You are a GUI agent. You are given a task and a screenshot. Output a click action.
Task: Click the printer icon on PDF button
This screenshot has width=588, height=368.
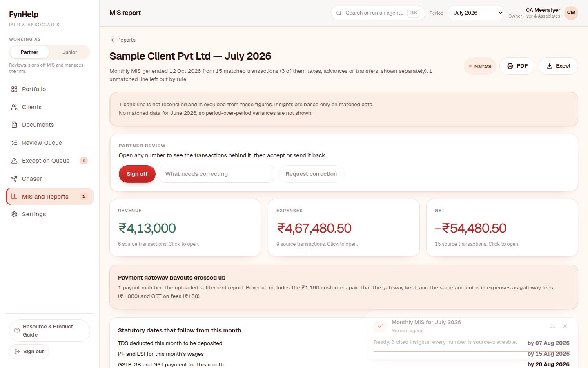click(x=510, y=66)
